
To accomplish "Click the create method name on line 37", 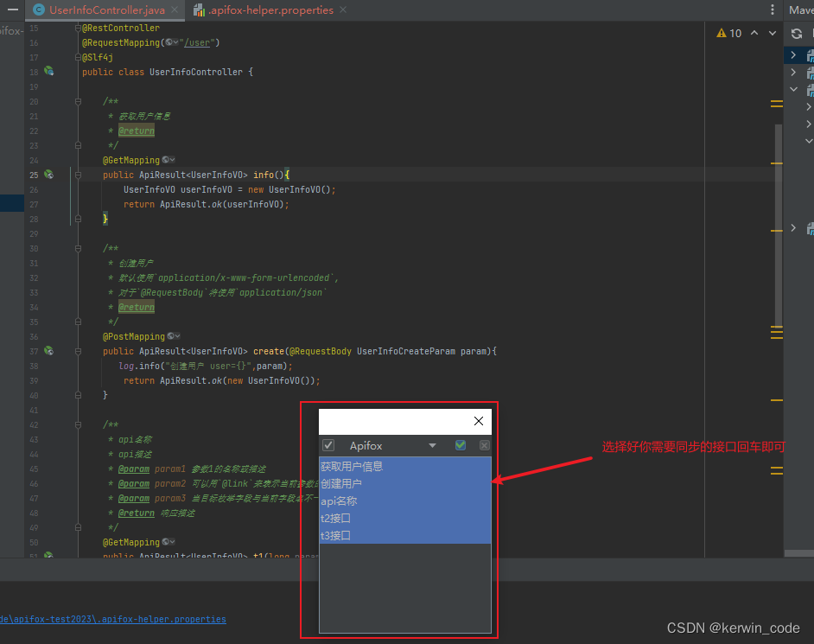I will coord(269,352).
